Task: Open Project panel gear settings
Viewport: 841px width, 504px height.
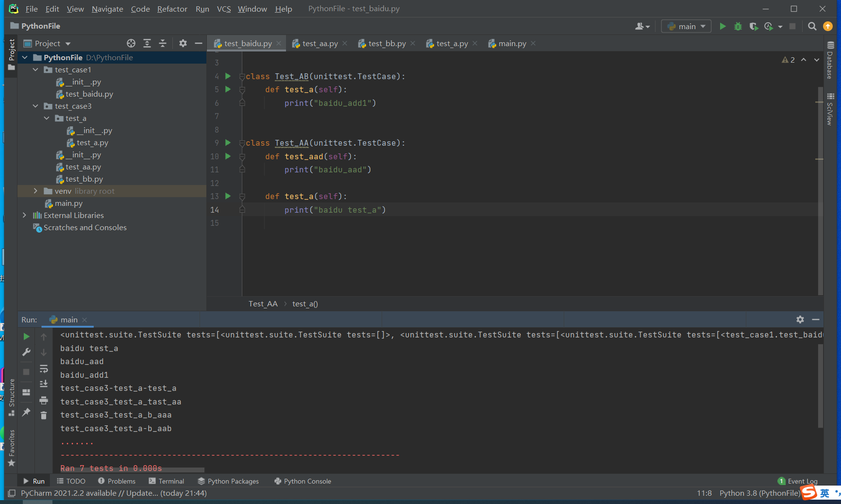Action: 183,43
